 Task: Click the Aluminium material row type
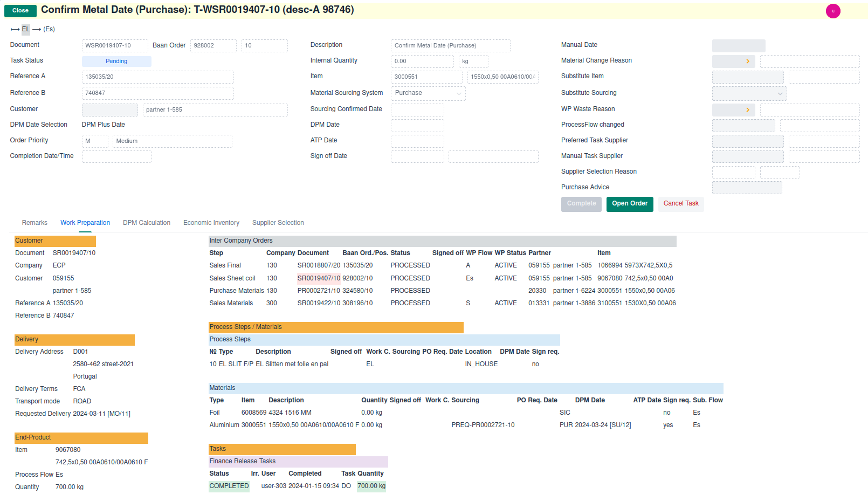(x=224, y=425)
